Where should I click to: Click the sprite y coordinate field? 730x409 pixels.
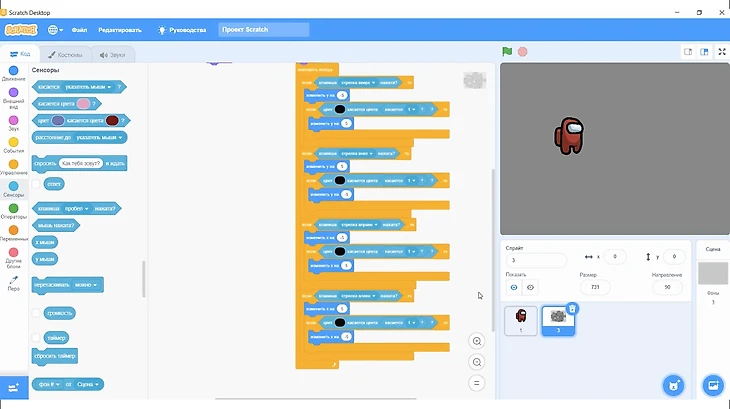674,256
